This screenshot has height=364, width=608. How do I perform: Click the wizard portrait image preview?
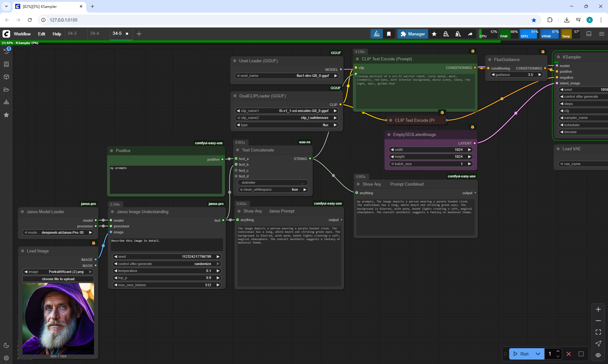(x=58, y=318)
